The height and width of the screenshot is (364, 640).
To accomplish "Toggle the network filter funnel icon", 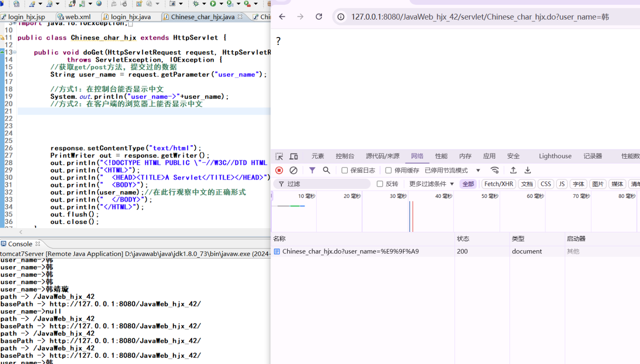I will pos(312,170).
